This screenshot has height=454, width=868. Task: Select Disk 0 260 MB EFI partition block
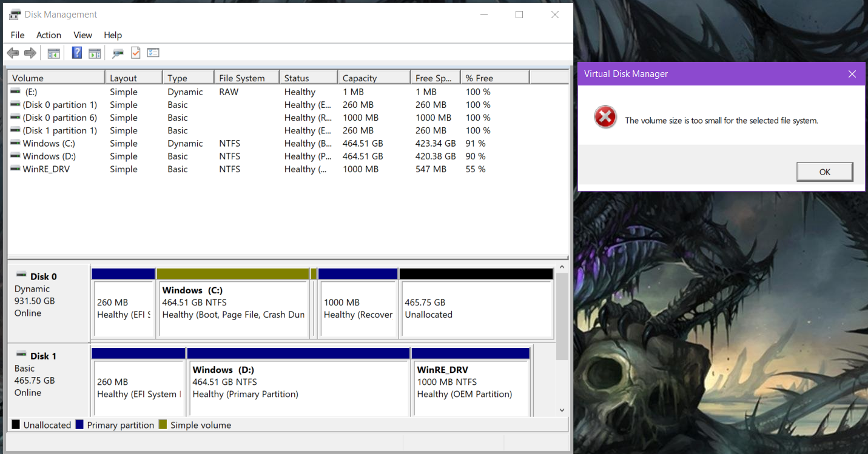pyautogui.click(x=123, y=304)
